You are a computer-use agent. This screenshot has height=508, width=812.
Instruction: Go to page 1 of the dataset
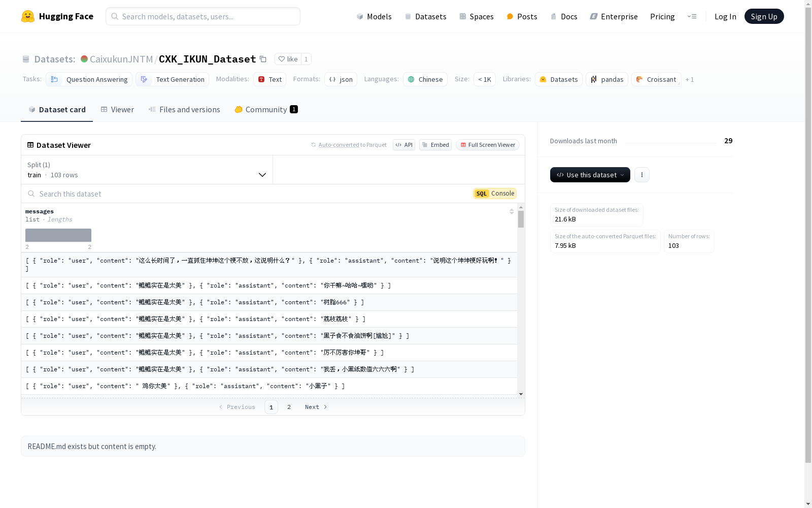tap(271, 407)
